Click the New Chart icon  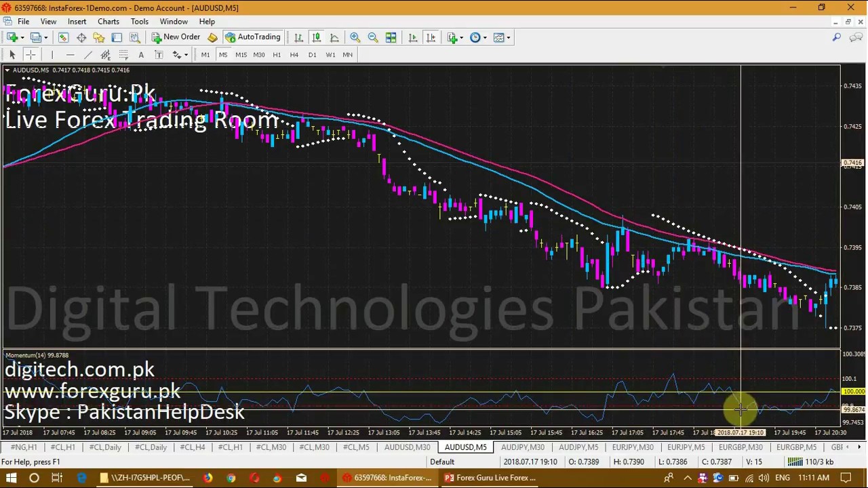point(12,37)
